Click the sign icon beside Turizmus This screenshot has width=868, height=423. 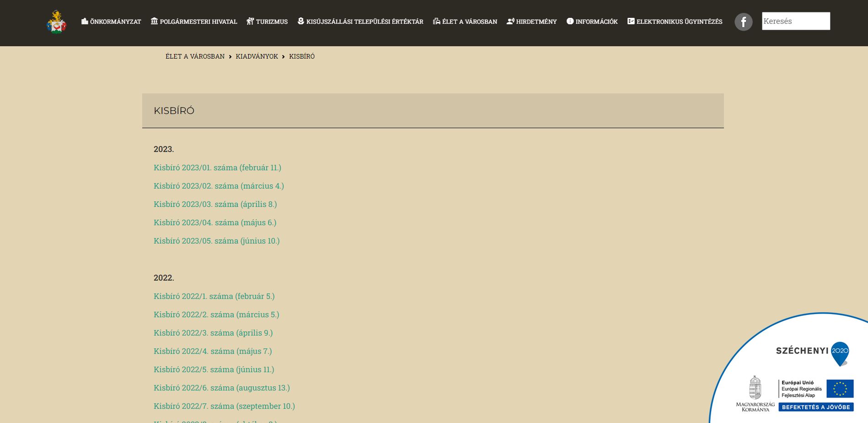tap(250, 21)
